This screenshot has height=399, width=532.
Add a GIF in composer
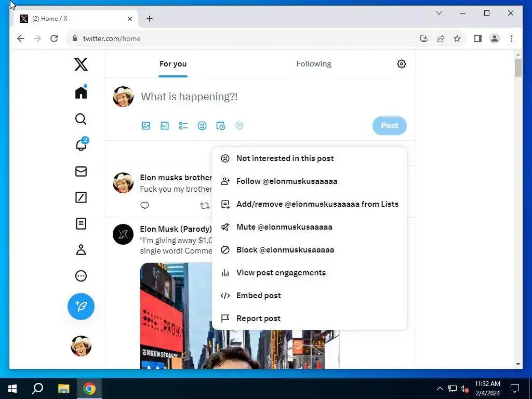pos(165,126)
